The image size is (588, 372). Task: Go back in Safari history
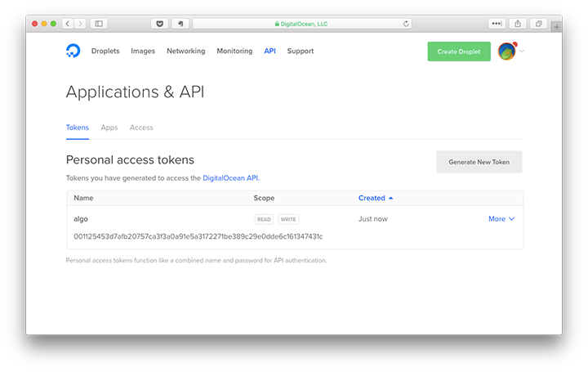click(x=66, y=24)
